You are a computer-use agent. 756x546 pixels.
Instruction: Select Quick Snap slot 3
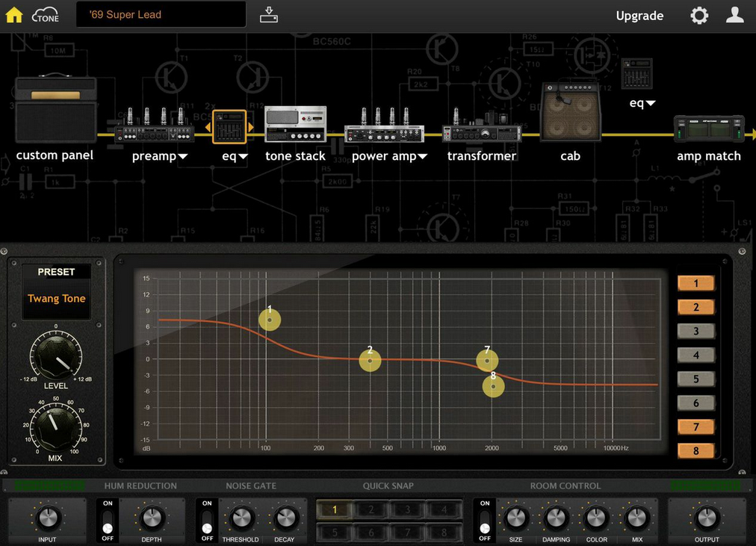pos(407,509)
